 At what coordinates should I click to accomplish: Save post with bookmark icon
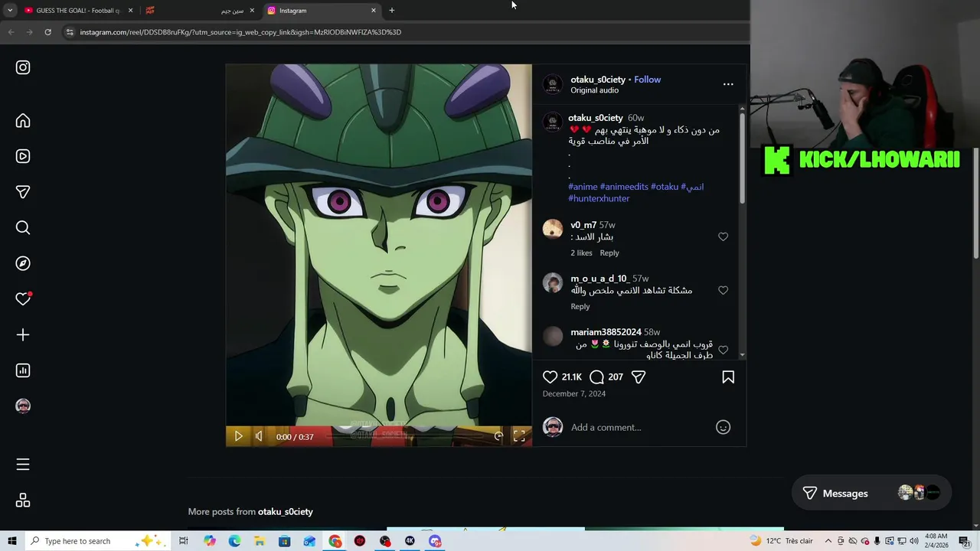point(728,377)
